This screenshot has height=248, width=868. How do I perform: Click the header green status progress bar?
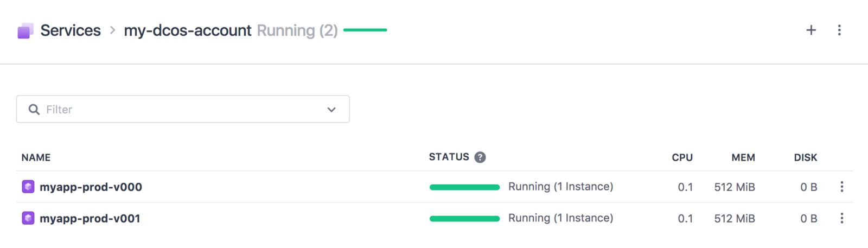(x=365, y=30)
